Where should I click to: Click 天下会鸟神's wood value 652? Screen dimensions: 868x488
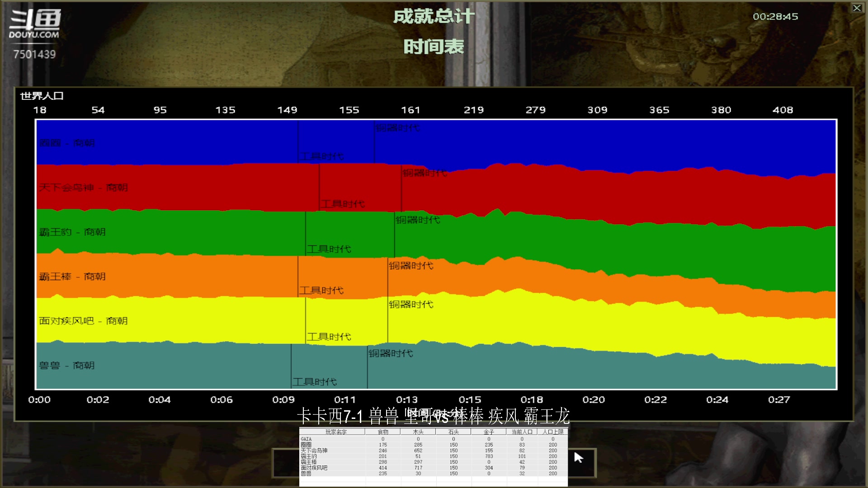click(x=418, y=450)
